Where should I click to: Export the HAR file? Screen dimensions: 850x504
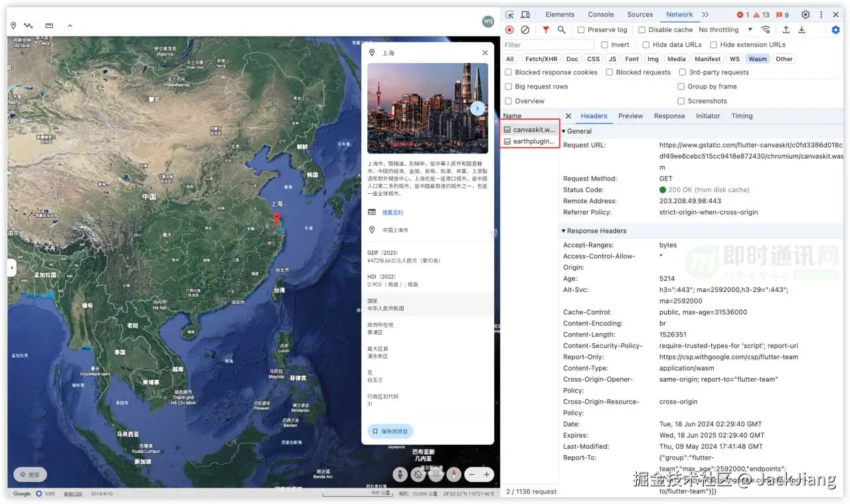click(802, 30)
